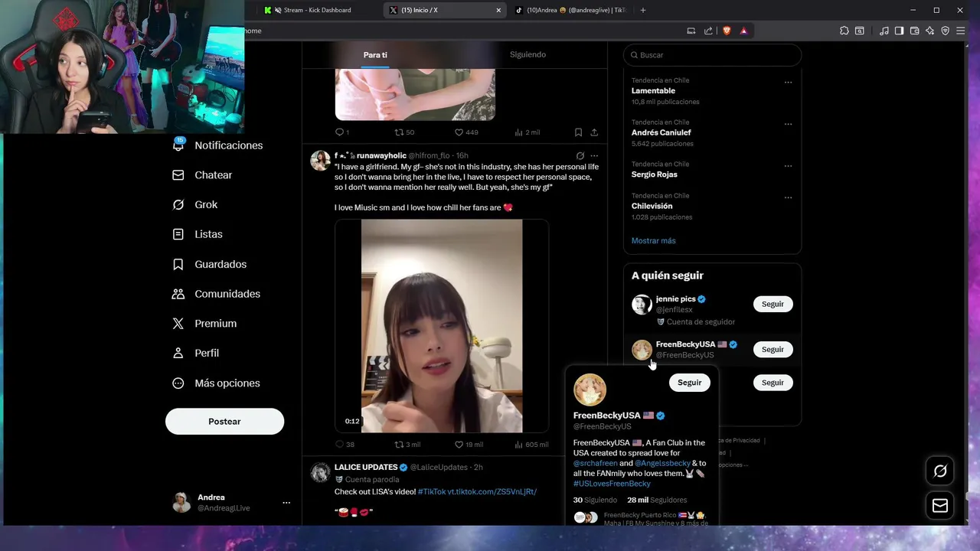The width and height of the screenshot is (980, 551).
Task: View 28 mil Seguidores in hover card
Action: [x=657, y=500]
